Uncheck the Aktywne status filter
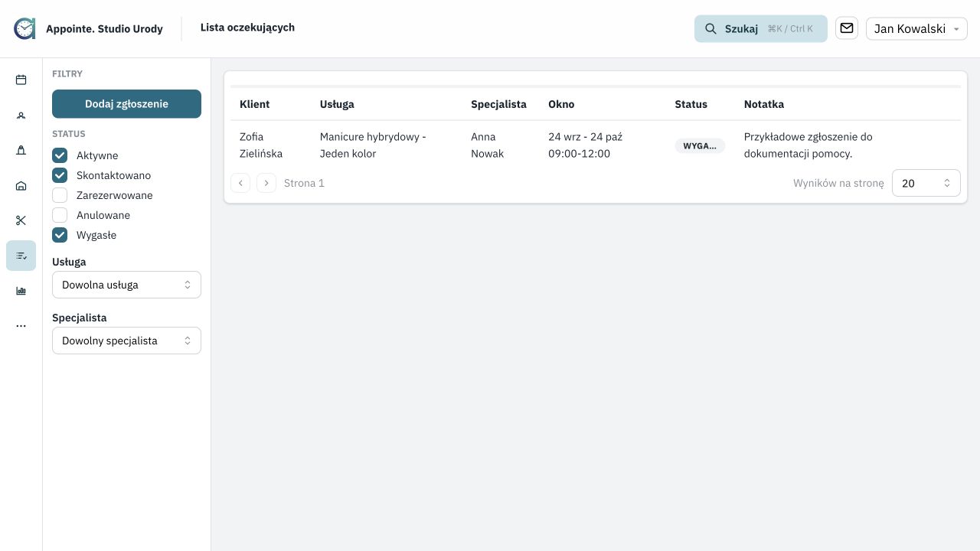Viewport: 980px width, 551px height. coord(60,155)
